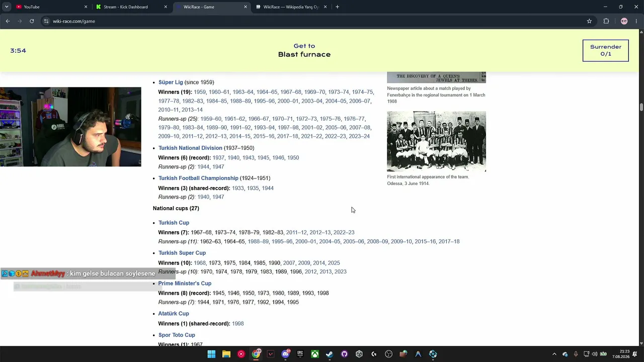Open the 2017–18 Turkish Cup runners-up link
Image resolution: width=644 pixels, height=362 pixels.
pyautogui.click(x=449, y=241)
